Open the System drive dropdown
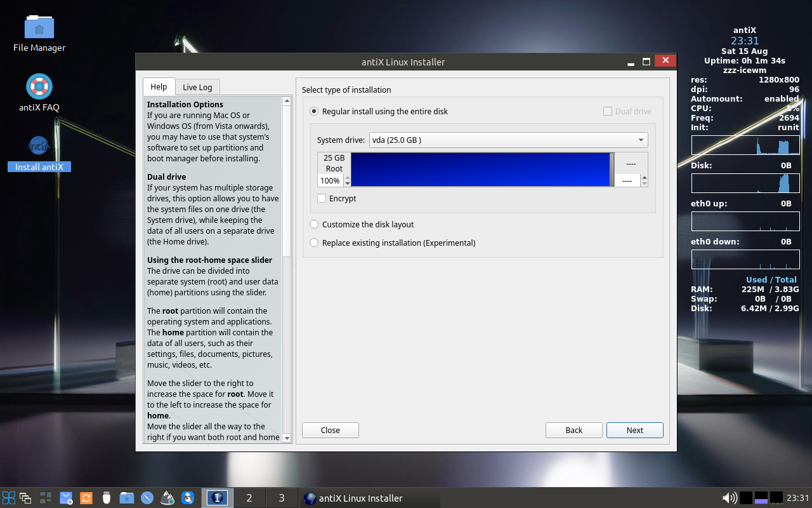The width and height of the screenshot is (812, 508). (509, 140)
